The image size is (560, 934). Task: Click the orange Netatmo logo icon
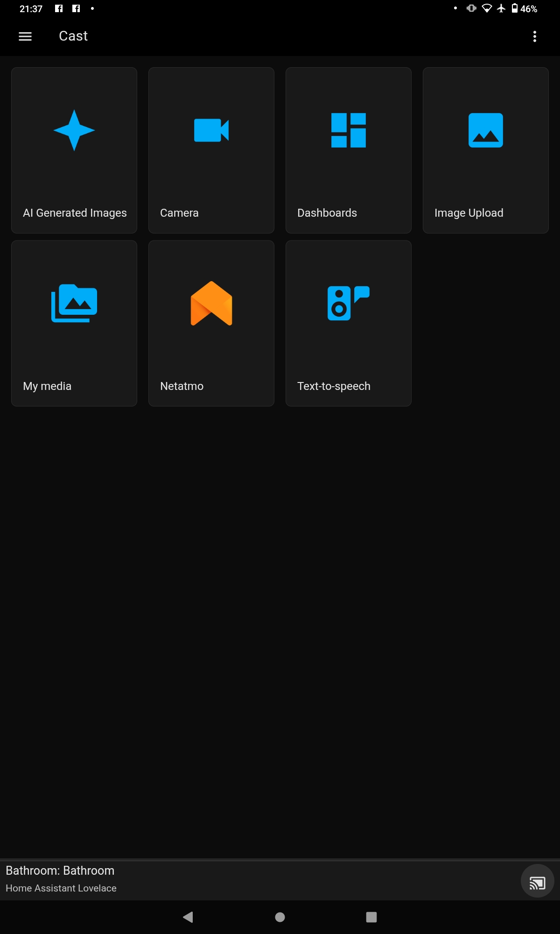click(211, 303)
